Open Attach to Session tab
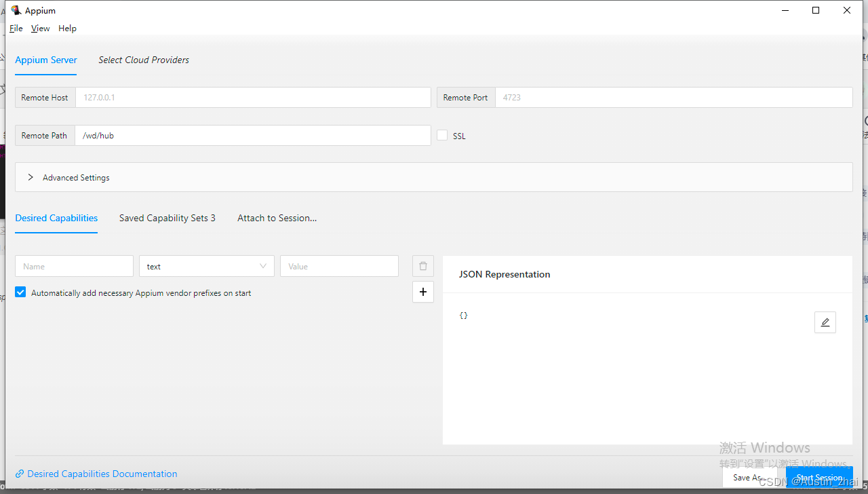Screen dimensions: 868x494 [x=277, y=218]
